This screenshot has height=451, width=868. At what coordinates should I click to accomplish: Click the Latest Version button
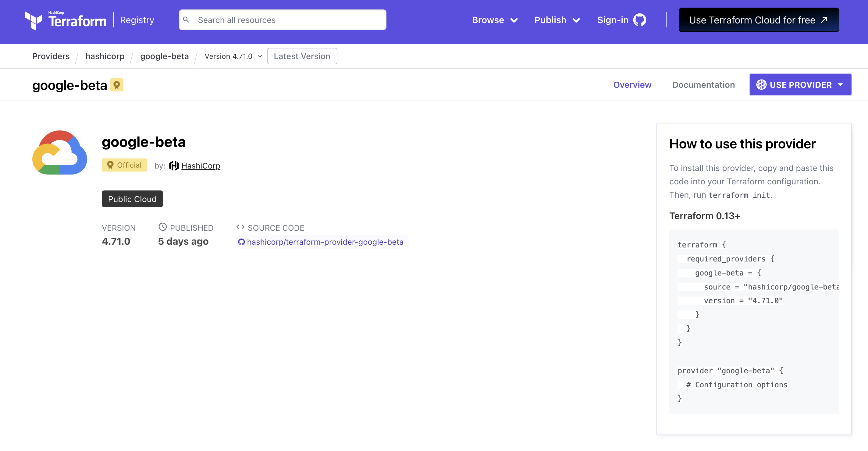[302, 56]
